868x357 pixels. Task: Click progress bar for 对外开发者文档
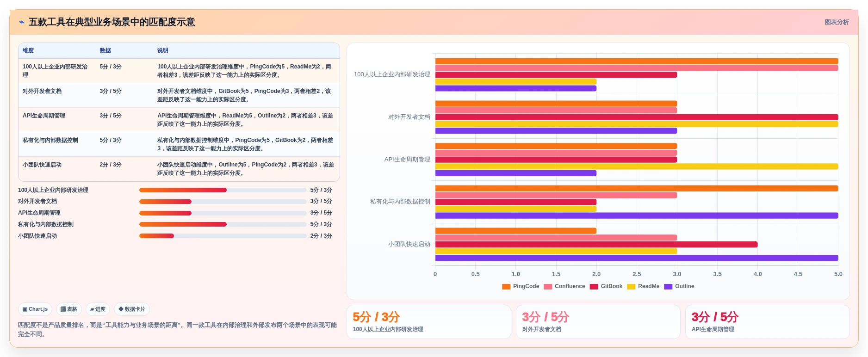[223, 202]
